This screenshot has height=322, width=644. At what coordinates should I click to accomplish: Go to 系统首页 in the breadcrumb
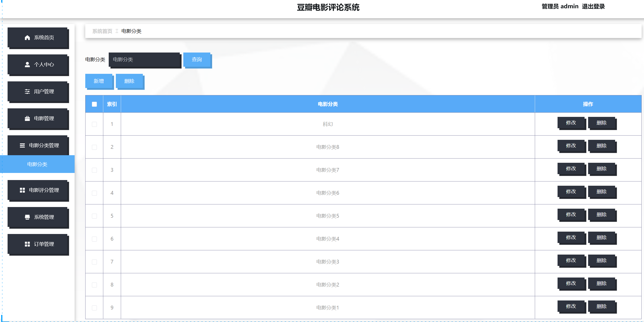pyautogui.click(x=102, y=31)
